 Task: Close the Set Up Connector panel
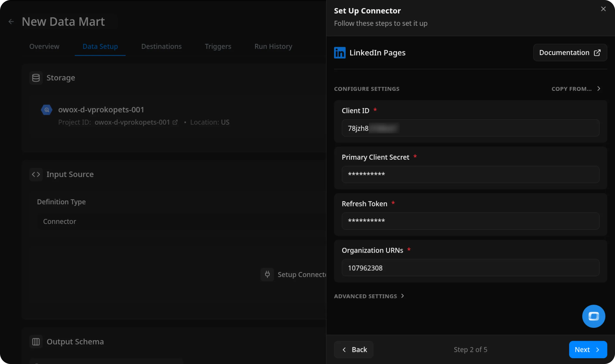(x=603, y=9)
